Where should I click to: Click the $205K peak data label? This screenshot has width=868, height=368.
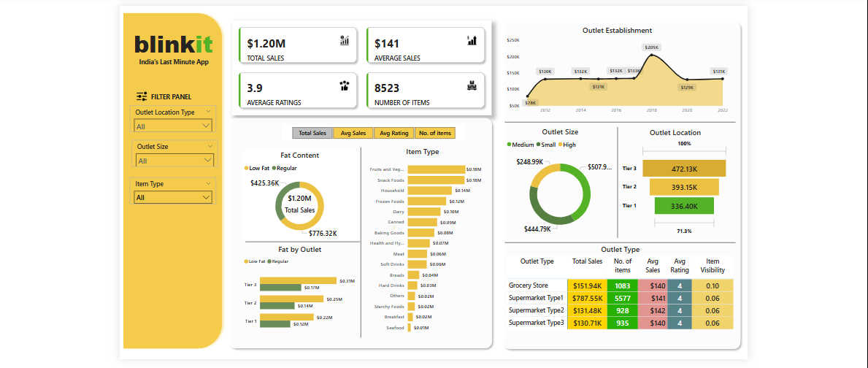click(652, 47)
